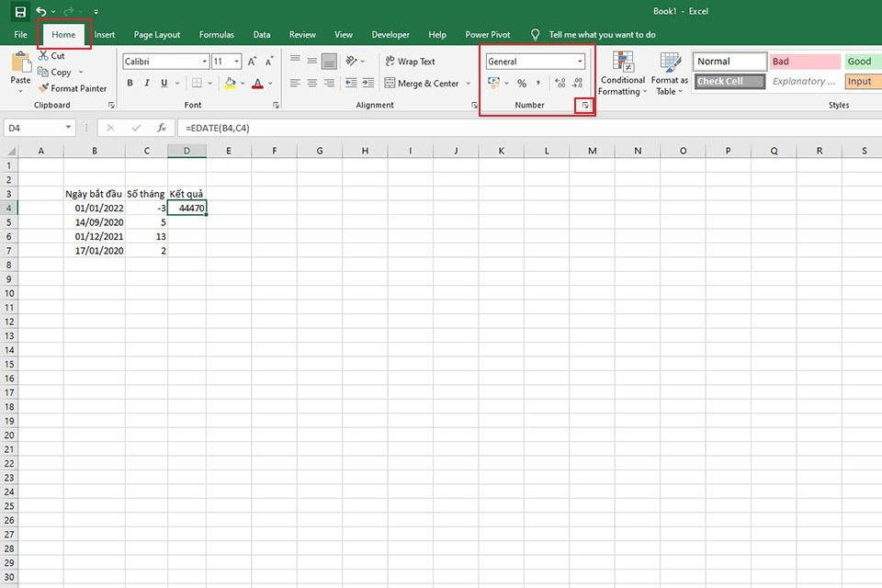Open the Developer ribbon tab
Viewport: 882px width, 588px height.
coord(390,34)
